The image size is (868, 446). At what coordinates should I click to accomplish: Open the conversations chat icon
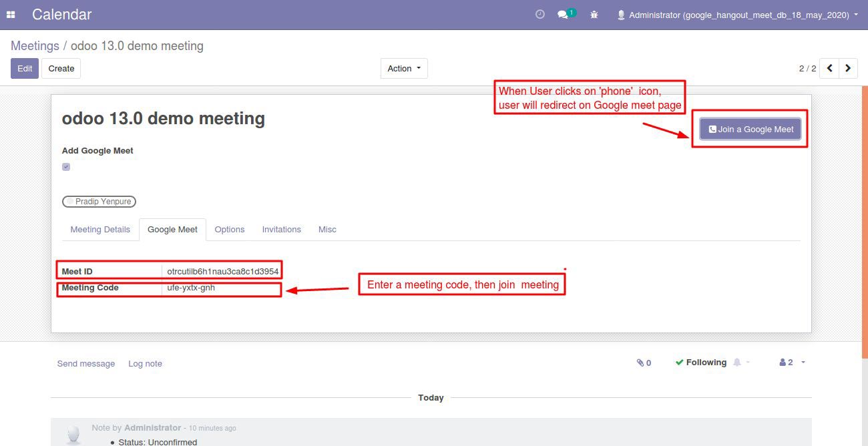(x=566, y=14)
